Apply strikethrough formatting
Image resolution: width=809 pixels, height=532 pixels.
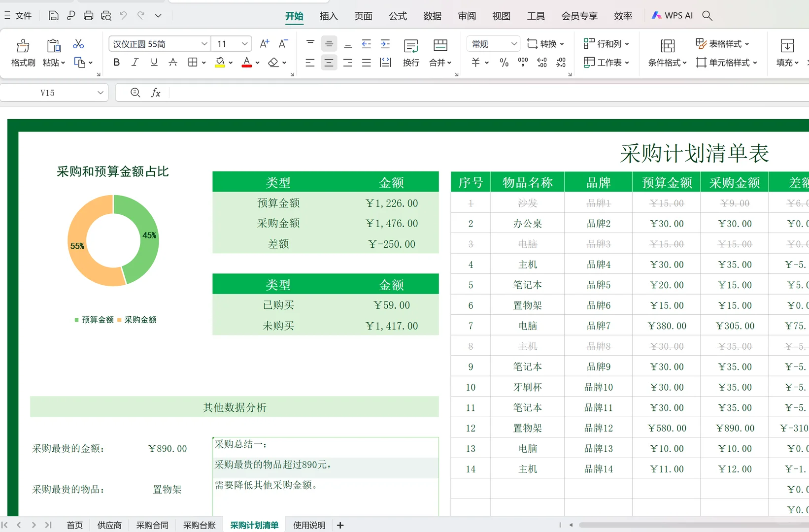[x=172, y=62]
